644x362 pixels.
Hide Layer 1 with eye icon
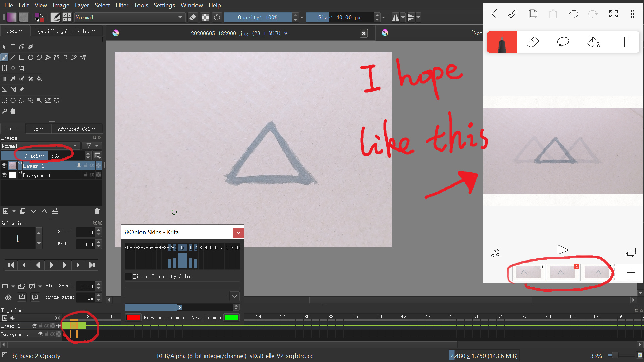point(4,166)
